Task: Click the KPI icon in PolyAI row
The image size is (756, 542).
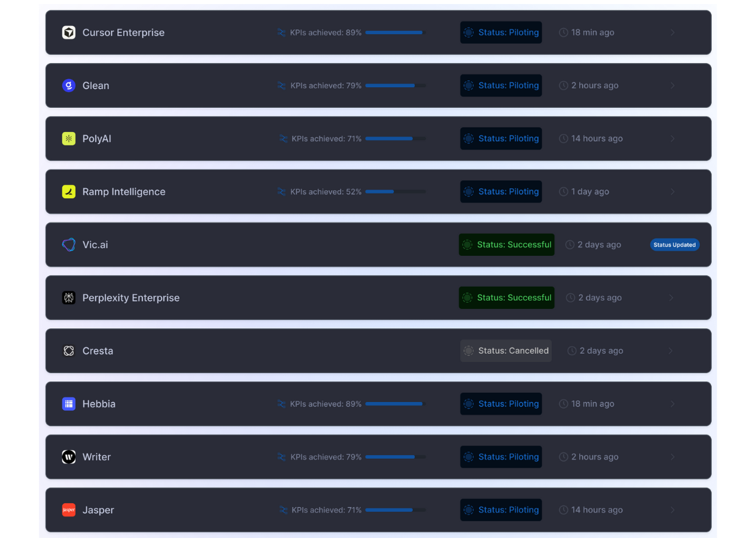Action: (x=283, y=138)
